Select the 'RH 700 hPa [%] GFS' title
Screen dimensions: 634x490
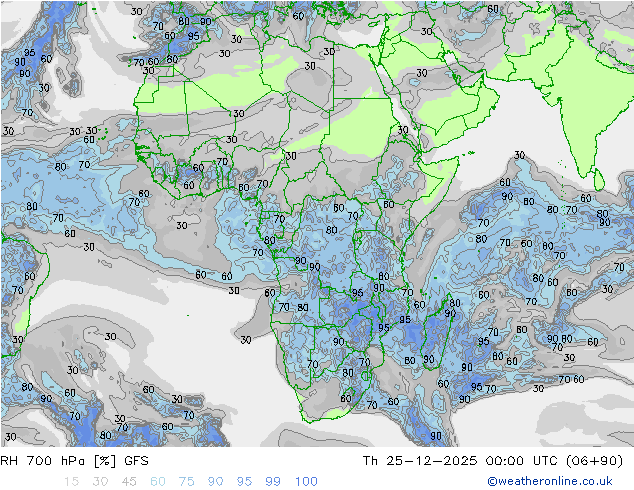pyautogui.click(x=74, y=461)
